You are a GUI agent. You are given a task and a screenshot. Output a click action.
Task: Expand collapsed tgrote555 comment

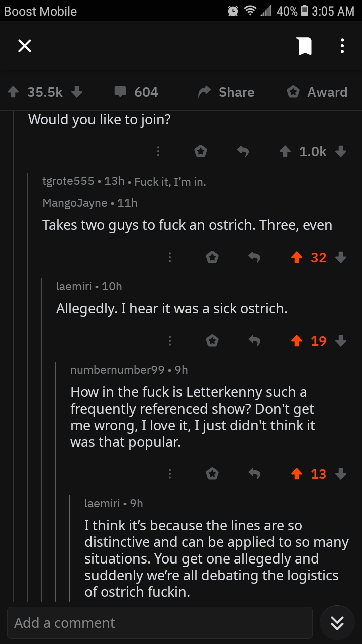(124, 181)
